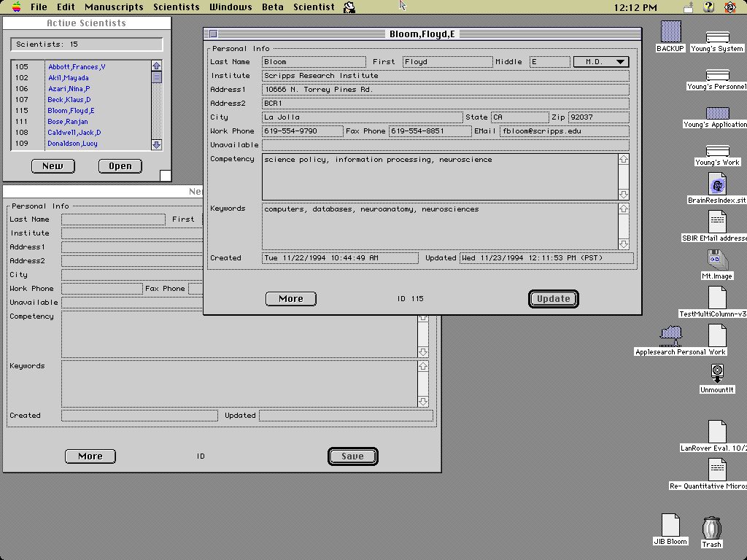Click into the Institute field
The image size is (747, 560).
pos(445,76)
